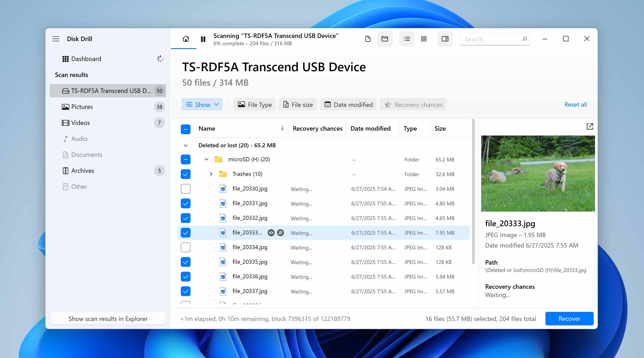Click the Other category icon

66,187
